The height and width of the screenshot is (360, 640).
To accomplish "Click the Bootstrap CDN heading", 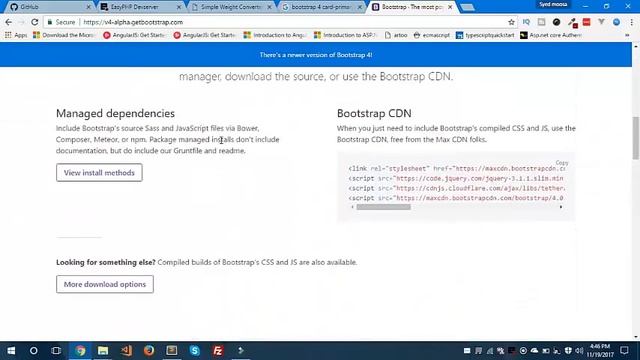I will [374, 113].
